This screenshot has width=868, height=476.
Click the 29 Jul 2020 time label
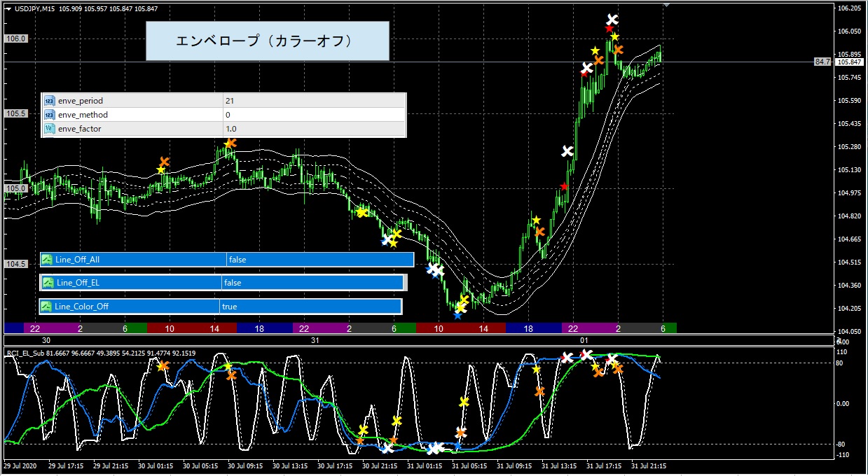(x=21, y=465)
